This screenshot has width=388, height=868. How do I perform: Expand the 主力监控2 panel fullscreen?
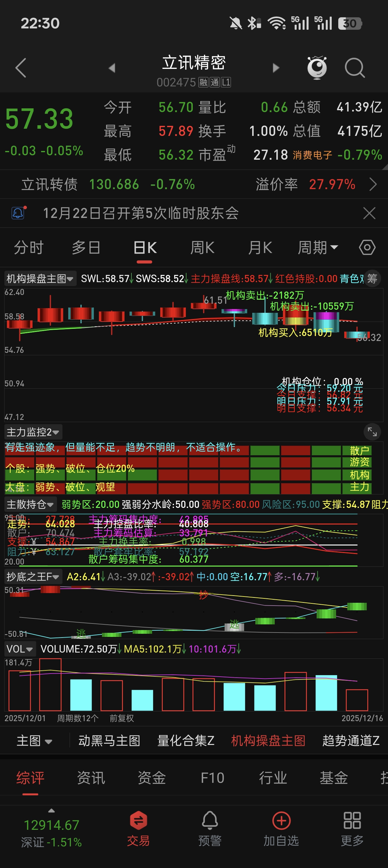[372, 432]
